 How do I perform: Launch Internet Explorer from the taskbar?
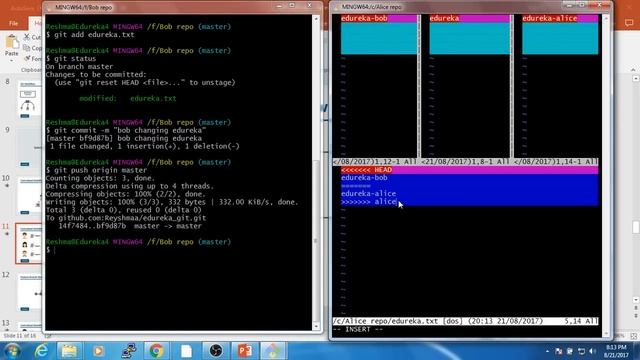tap(41, 351)
